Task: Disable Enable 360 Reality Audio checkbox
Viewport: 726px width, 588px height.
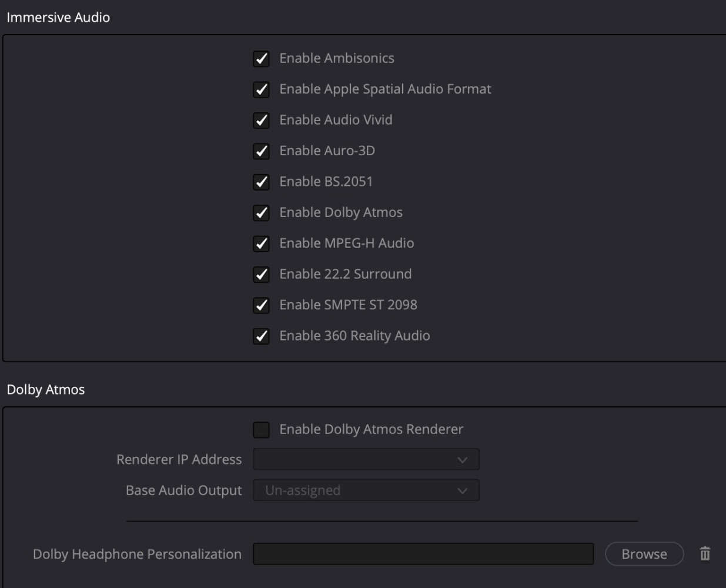Action: point(261,336)
